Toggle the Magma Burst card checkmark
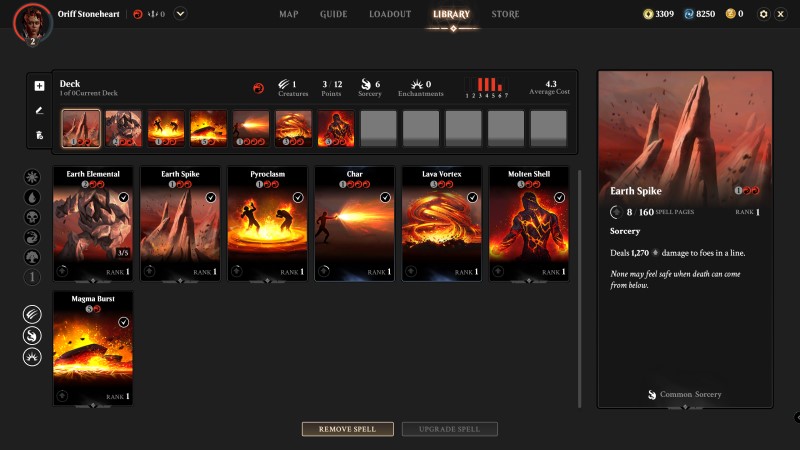 124,322
